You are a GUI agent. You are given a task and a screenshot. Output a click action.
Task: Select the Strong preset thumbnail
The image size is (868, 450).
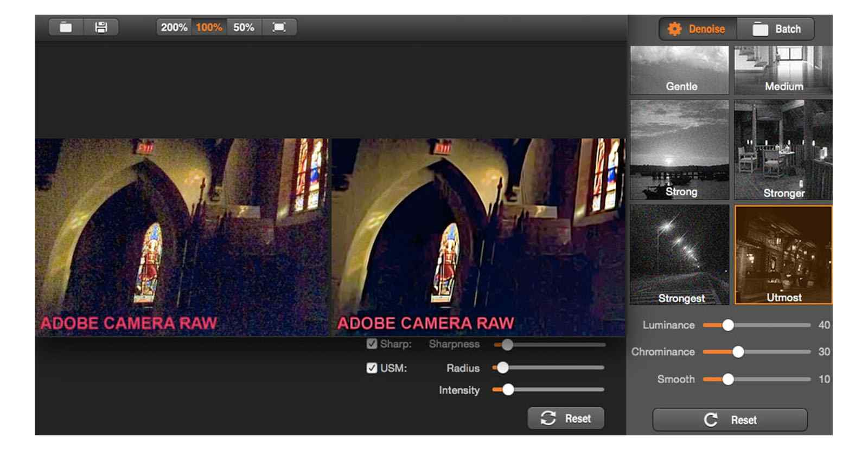(x=679, y=150)
